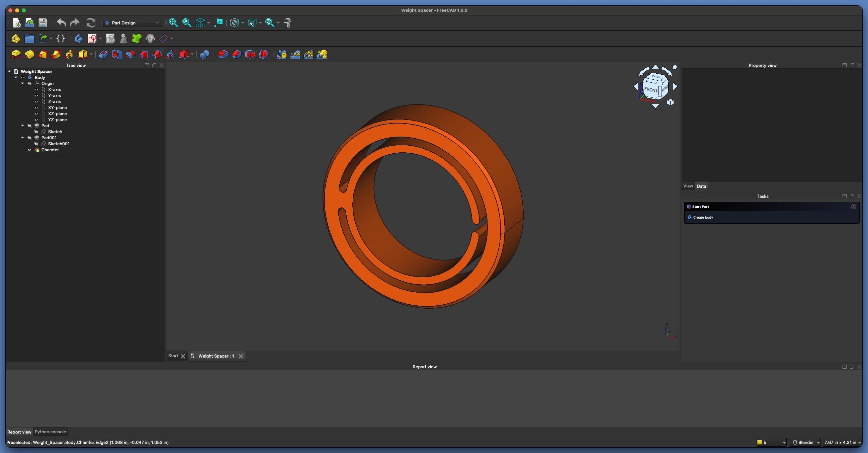This screenshot has width=868, height=453.
Task: Open the Blender navigation style dropdown
Action: pos(805,442)
